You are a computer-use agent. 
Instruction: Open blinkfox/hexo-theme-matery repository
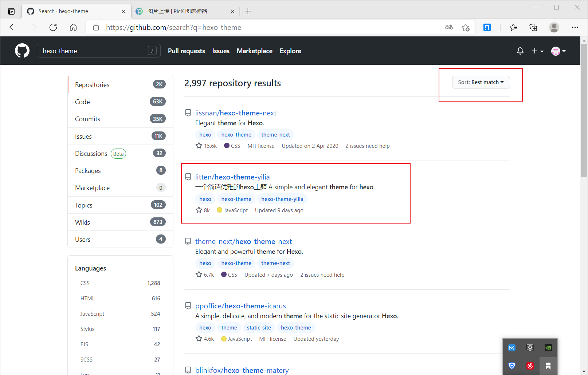click(242, 370)
